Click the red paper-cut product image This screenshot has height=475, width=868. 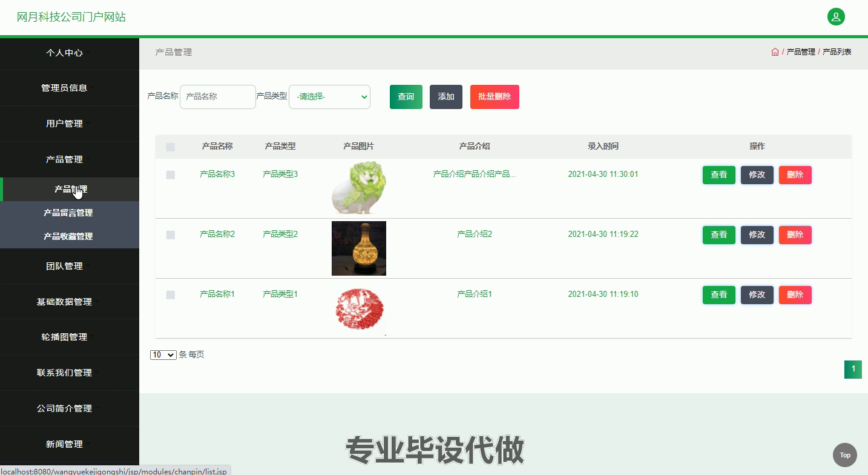pos(359,308)
